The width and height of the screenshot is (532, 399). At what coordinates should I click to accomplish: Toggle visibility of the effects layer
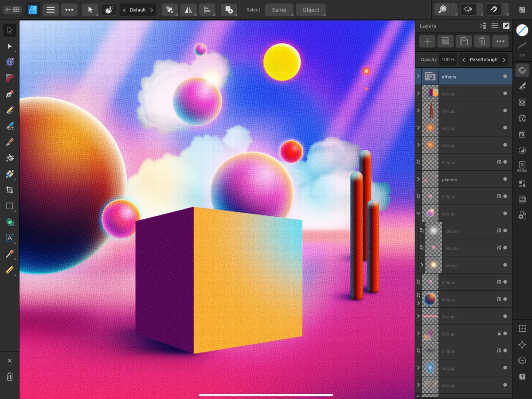[505, 76]
